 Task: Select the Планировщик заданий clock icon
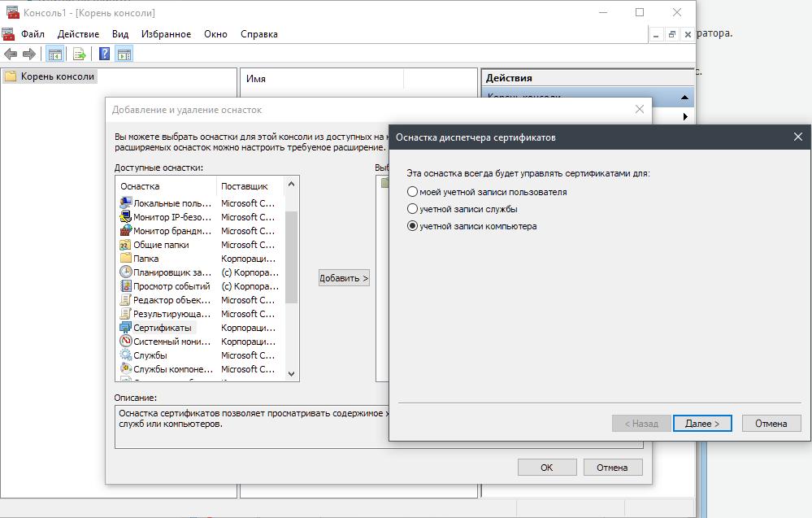click(x=126, y=272)
